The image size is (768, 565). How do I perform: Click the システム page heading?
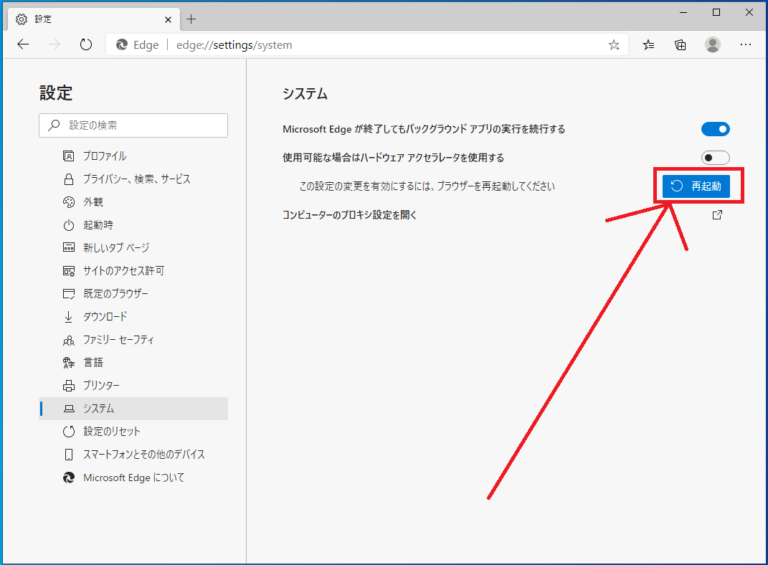click(x=305, y=94)
